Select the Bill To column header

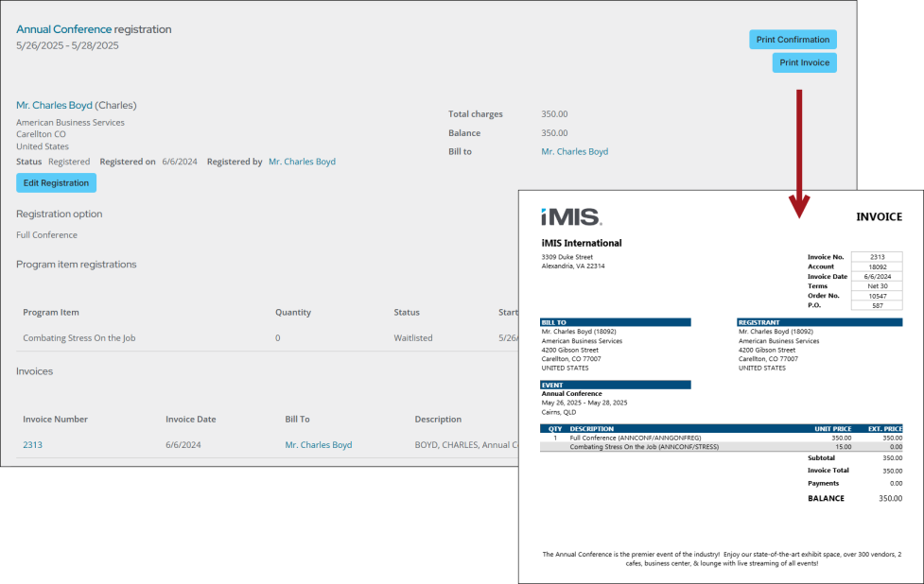point(297,420)
